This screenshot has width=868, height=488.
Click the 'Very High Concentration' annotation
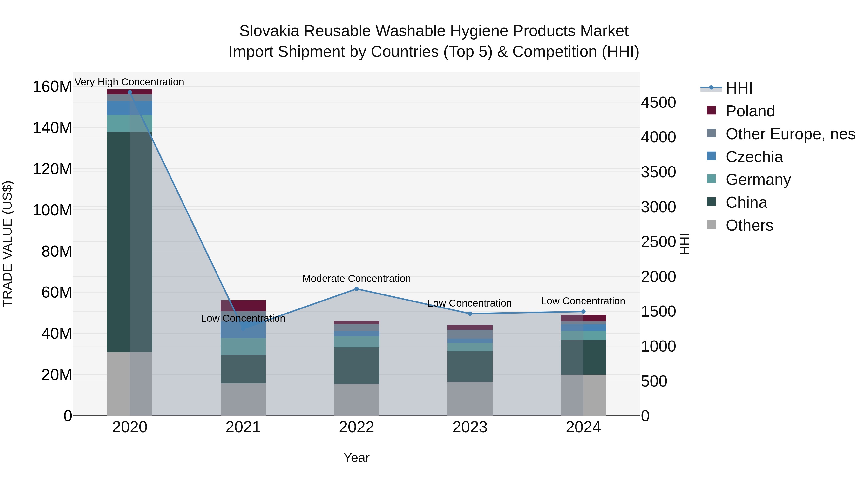tap(129, 82)
